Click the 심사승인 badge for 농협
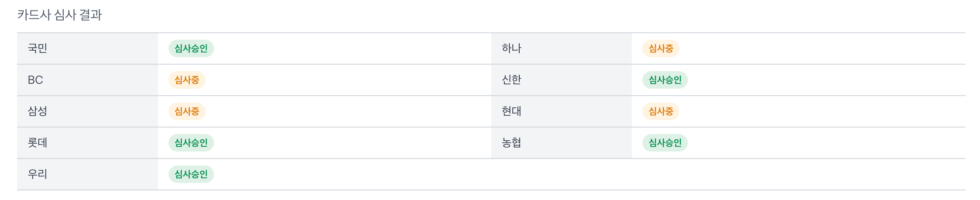The image size is (980, 200). [x=665, y=143]
